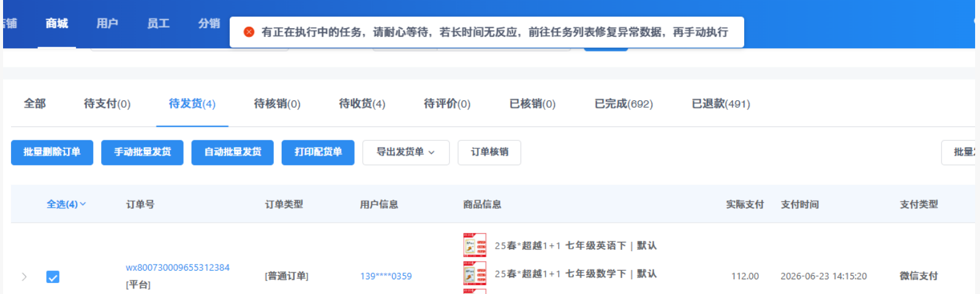
Task: Open the 商城 top navigation item
Action: pyautogui.click(x=56, y=23)
